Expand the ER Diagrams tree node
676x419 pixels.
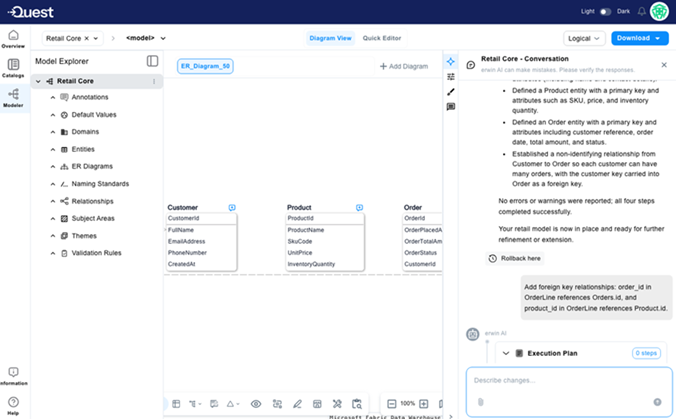coord(53,166)
